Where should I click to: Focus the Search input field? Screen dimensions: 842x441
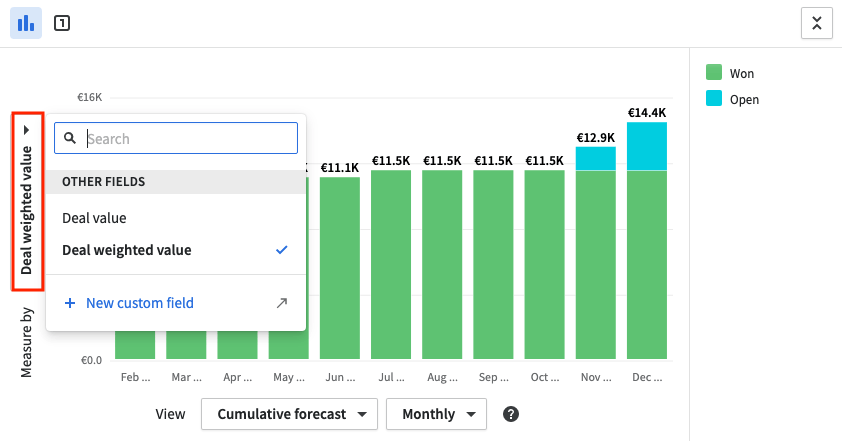(188, 139)
